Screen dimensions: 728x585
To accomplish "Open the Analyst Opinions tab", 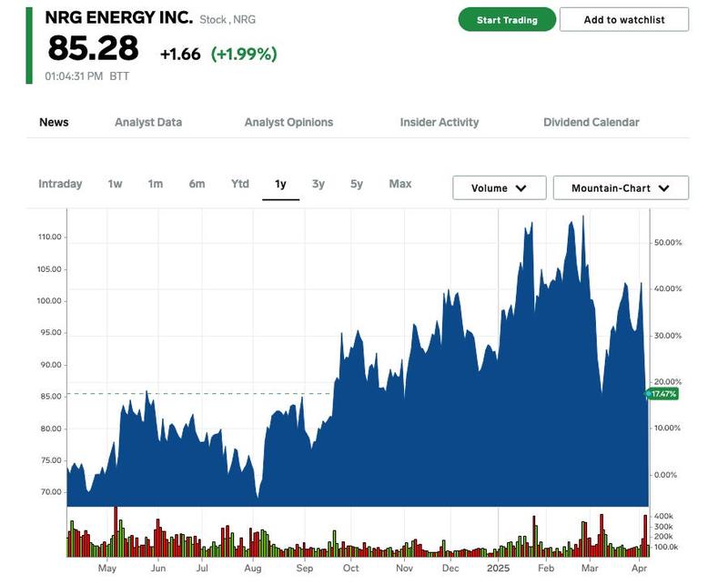I will [288, 122].
